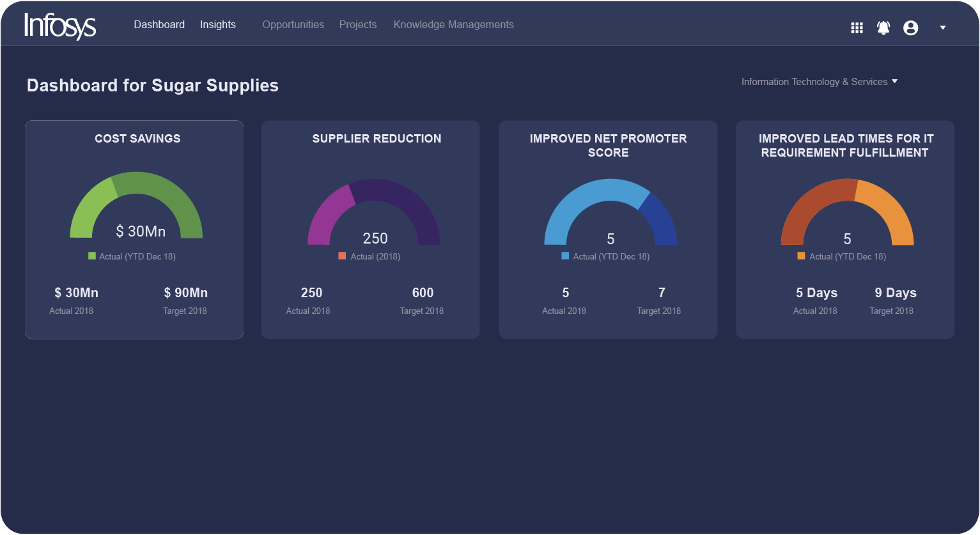
Task: Open the notifications bell
Action: pyautogui.click(x=883, y=27)
